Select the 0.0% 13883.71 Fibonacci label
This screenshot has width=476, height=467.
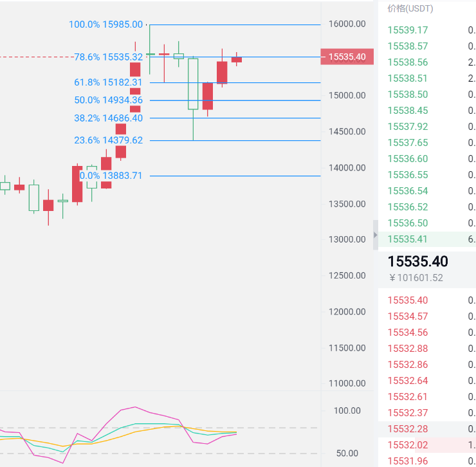pyautogui.click(x=111, y=176)
